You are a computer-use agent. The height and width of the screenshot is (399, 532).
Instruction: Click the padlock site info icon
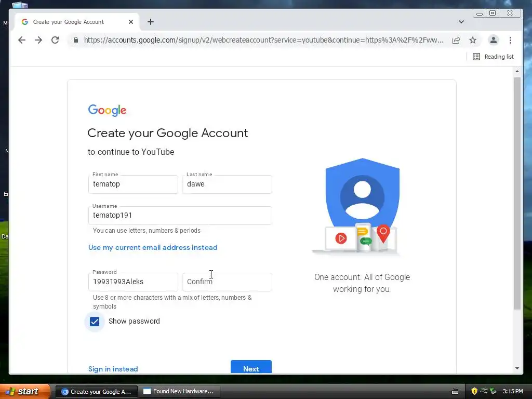76,40
